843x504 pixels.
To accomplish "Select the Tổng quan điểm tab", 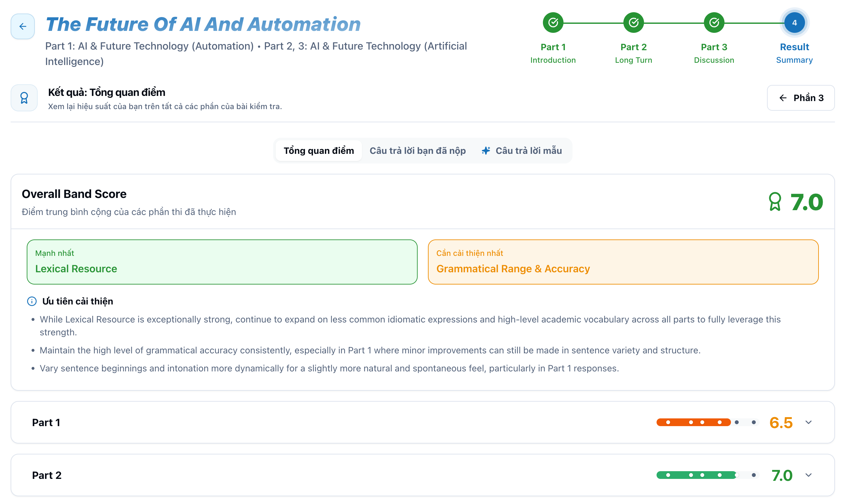I will coord(318,150).
